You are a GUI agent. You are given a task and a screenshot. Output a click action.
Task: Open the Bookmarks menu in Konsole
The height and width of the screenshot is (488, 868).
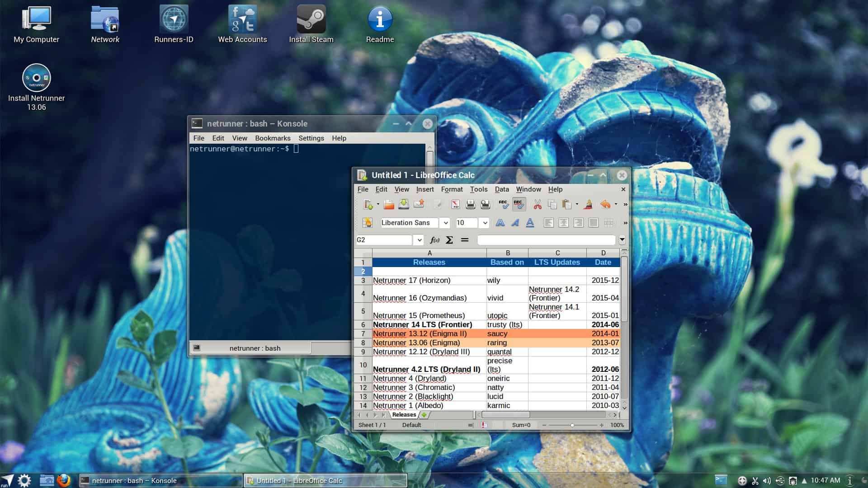pyautogui.click(x=273, y=138)
